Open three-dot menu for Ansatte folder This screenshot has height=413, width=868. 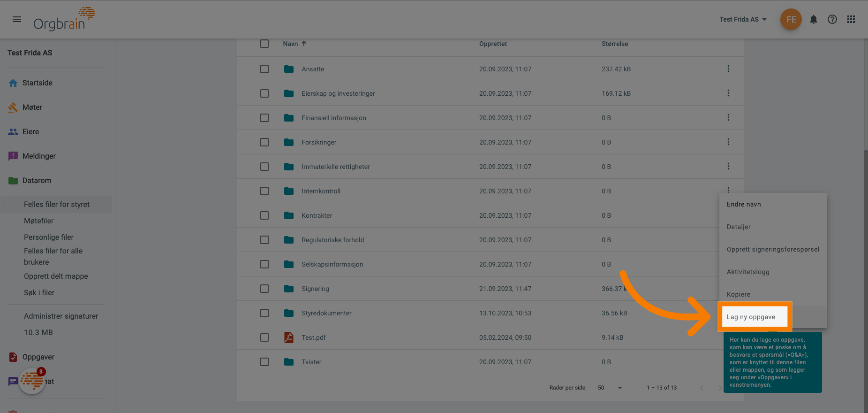point(728,69)
